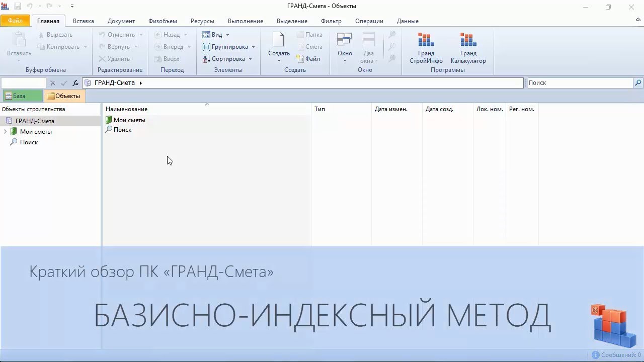Click the Вверх navigation button
The image size is (644, 362).
(167, 59)
